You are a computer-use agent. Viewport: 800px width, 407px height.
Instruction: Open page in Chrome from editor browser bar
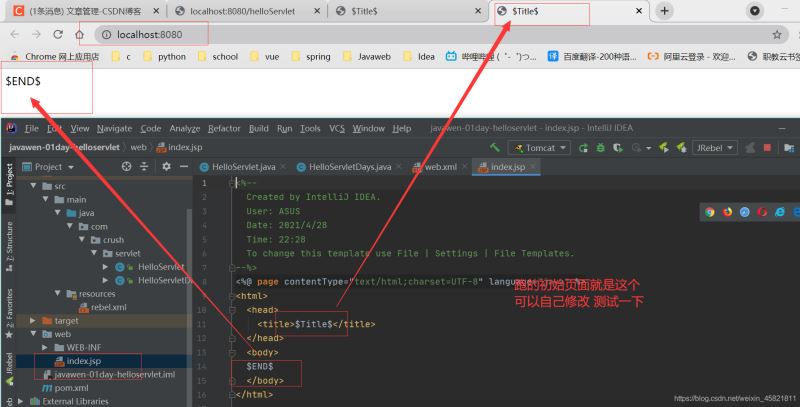point(710,212)
